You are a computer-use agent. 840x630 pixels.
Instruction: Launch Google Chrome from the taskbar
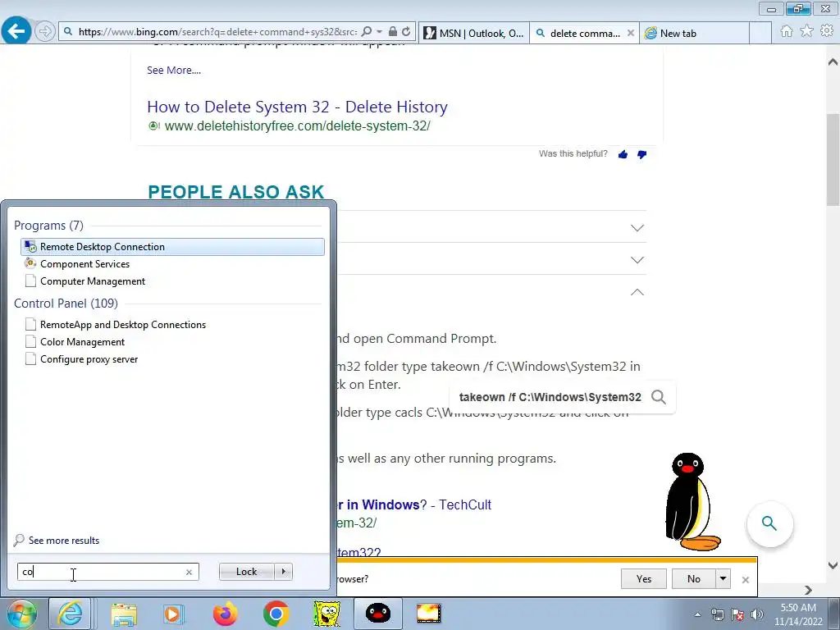click(276, 614)
